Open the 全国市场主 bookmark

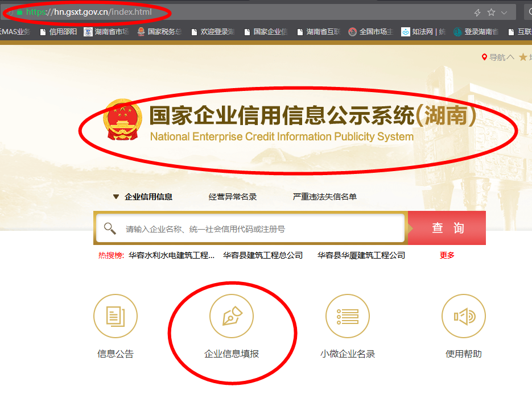click(x=371, y=32)
